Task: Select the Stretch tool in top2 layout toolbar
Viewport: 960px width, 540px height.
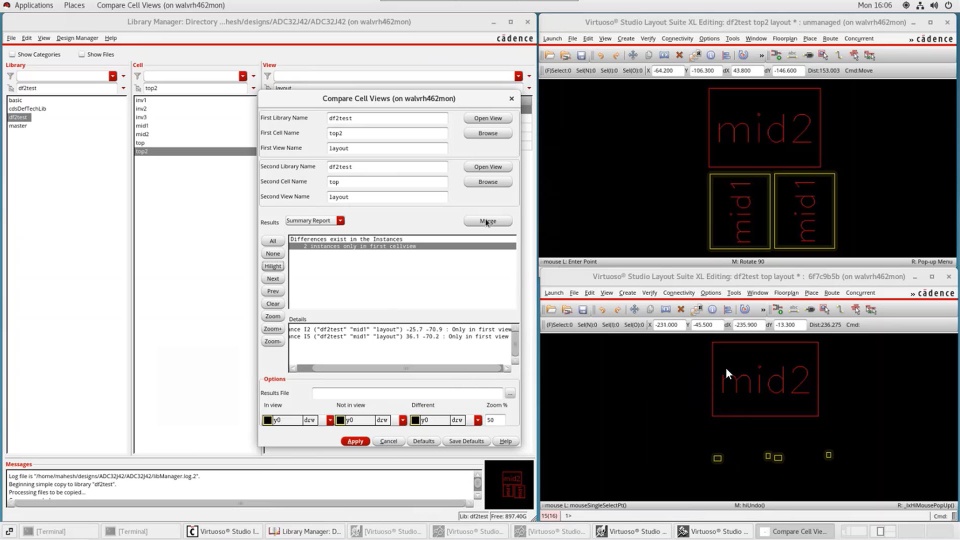Action: [x=664, y=55]
